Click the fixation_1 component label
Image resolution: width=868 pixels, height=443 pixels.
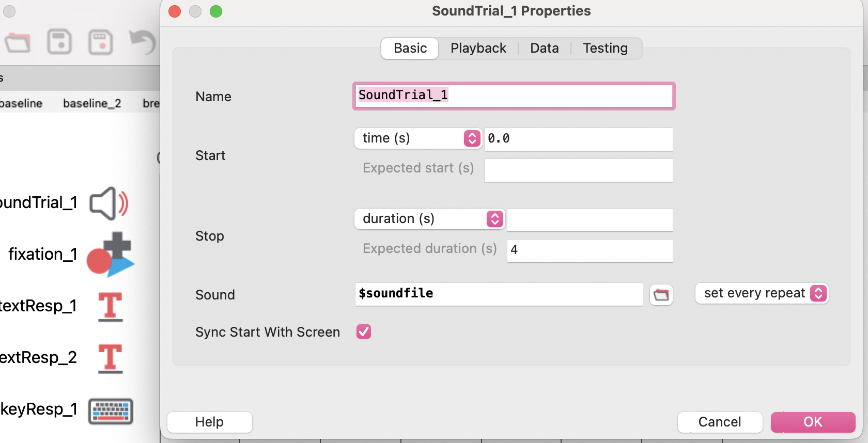43,254
